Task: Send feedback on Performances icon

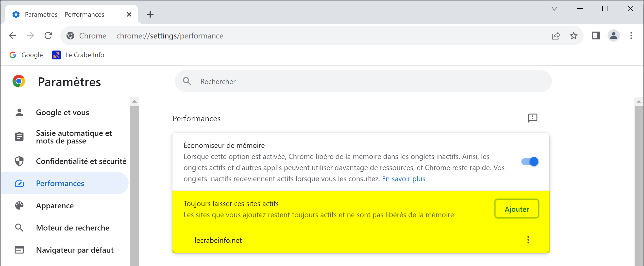Action: pos(532,118)
